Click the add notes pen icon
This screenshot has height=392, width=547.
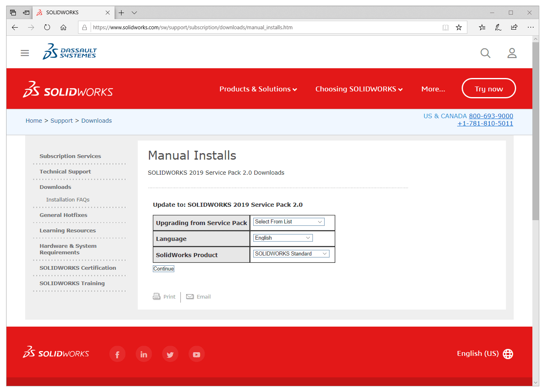[498, 27]
